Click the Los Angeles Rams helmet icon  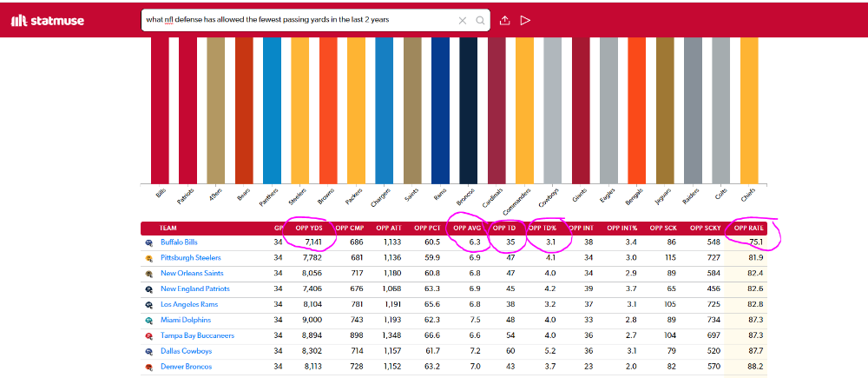coord(149,305)
